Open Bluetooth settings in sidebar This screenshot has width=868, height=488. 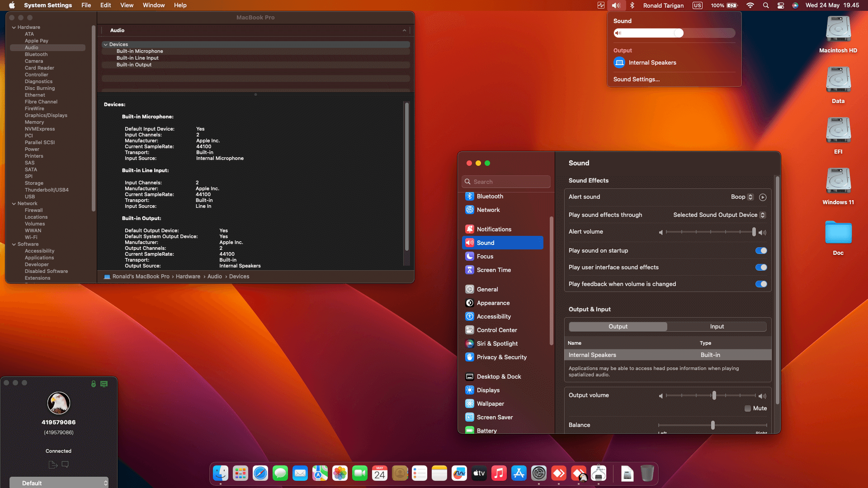click(x=490, y=196)
